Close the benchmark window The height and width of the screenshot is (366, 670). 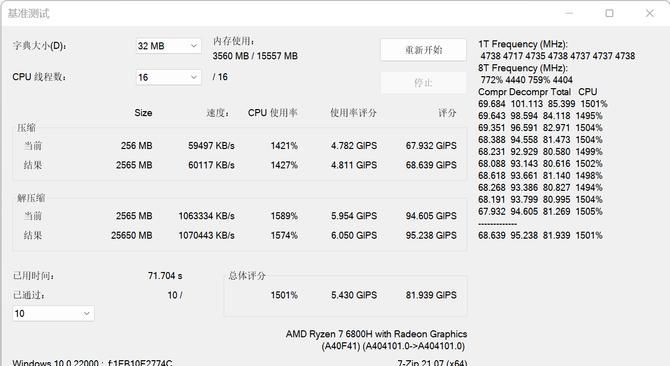(x=649, y=13)
